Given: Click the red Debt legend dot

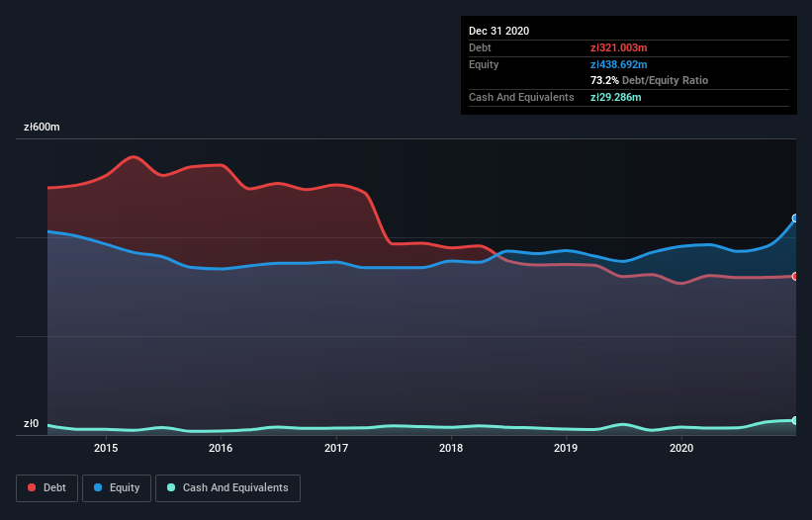Looking at the screenshot, I should tap(32, 487).
